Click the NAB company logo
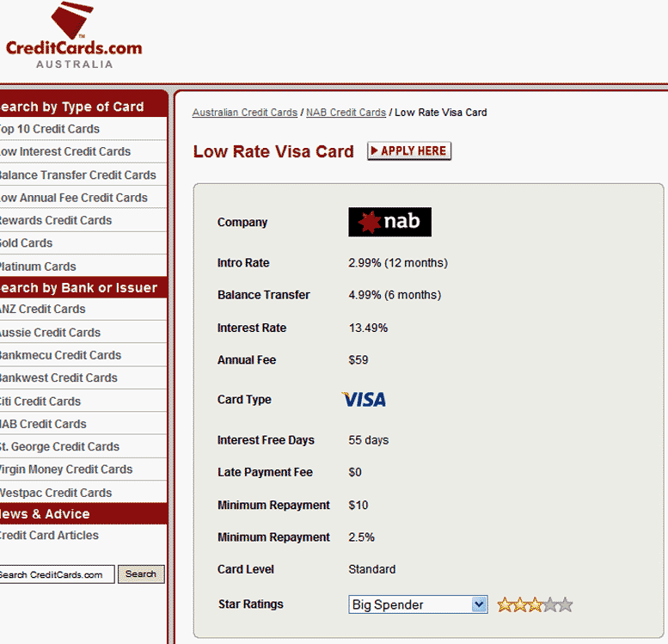 point(389,222)
